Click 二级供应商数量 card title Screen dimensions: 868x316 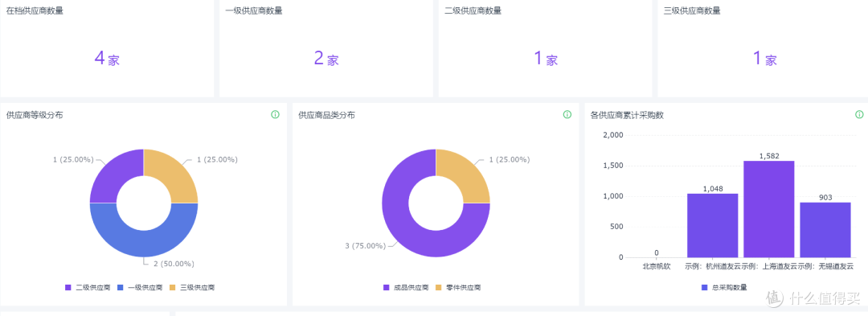click(473, 10)
